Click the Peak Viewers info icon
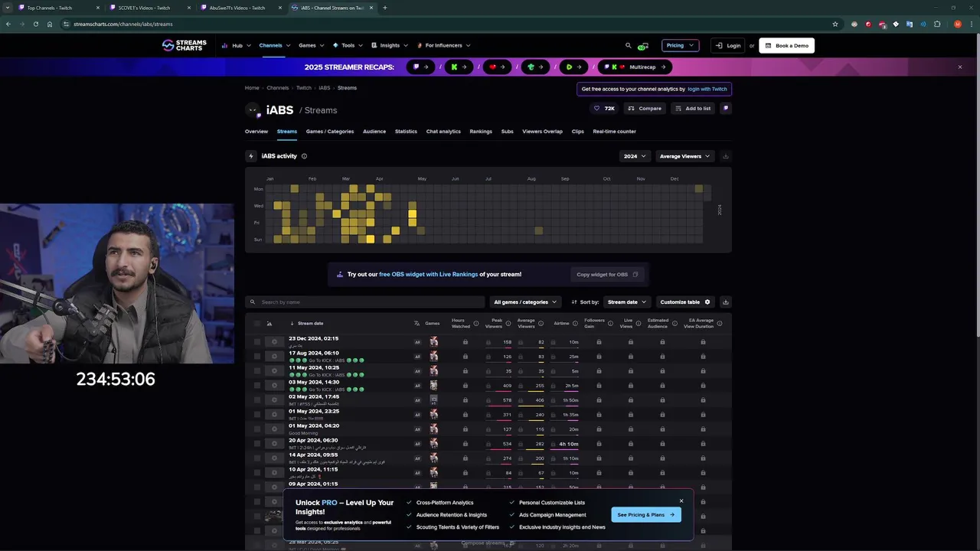 pos(508,323)
